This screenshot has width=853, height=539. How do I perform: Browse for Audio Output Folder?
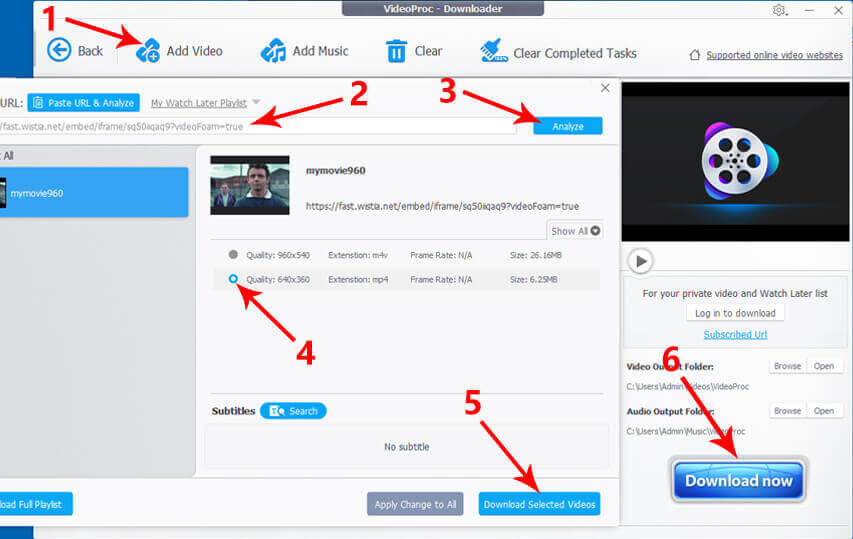[x=787, y=411]
